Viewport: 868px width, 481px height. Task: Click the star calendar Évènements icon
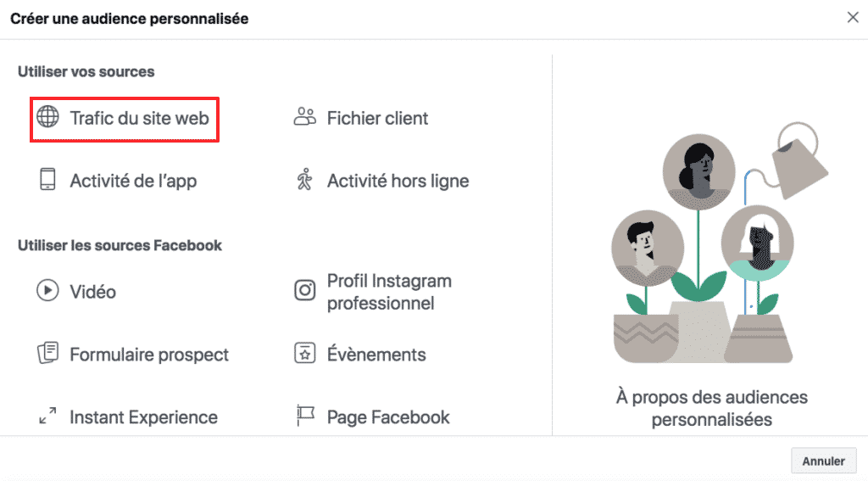[304, 354]
